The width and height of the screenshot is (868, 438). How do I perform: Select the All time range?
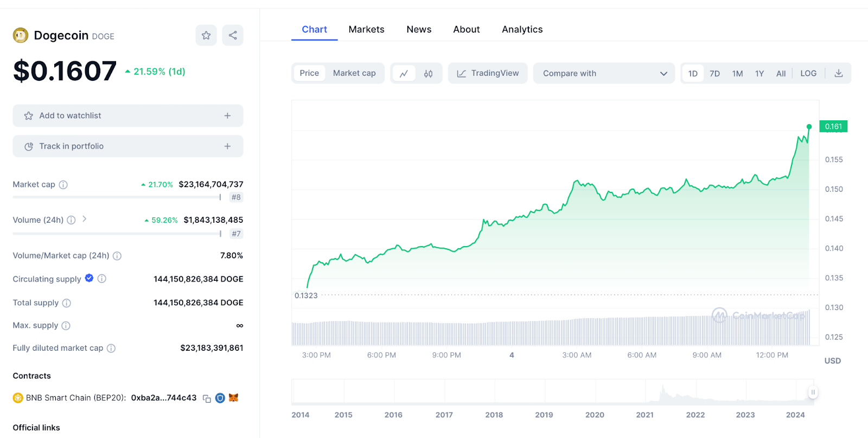pyautogui.click(x=781, y=73)
